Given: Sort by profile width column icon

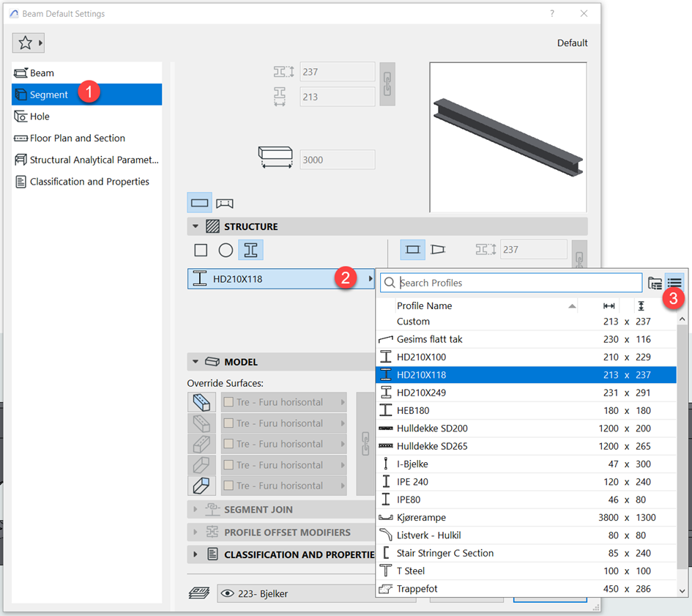Looking at the screenshot, I should coord(609,305).
